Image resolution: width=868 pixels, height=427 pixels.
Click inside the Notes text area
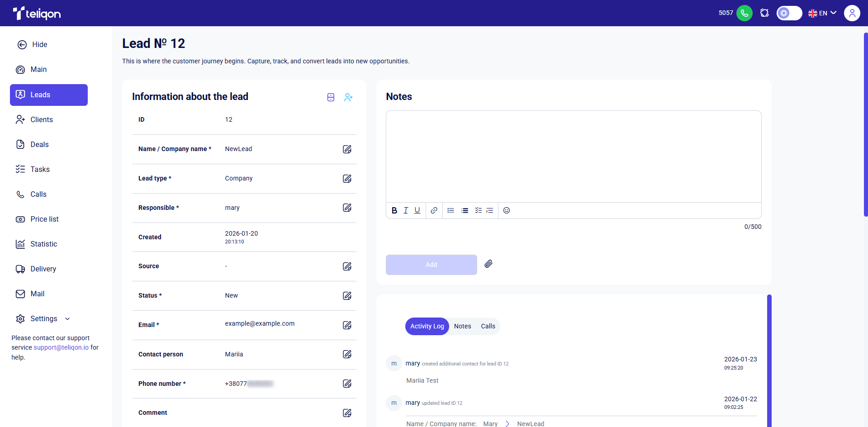tap(573, 156)
